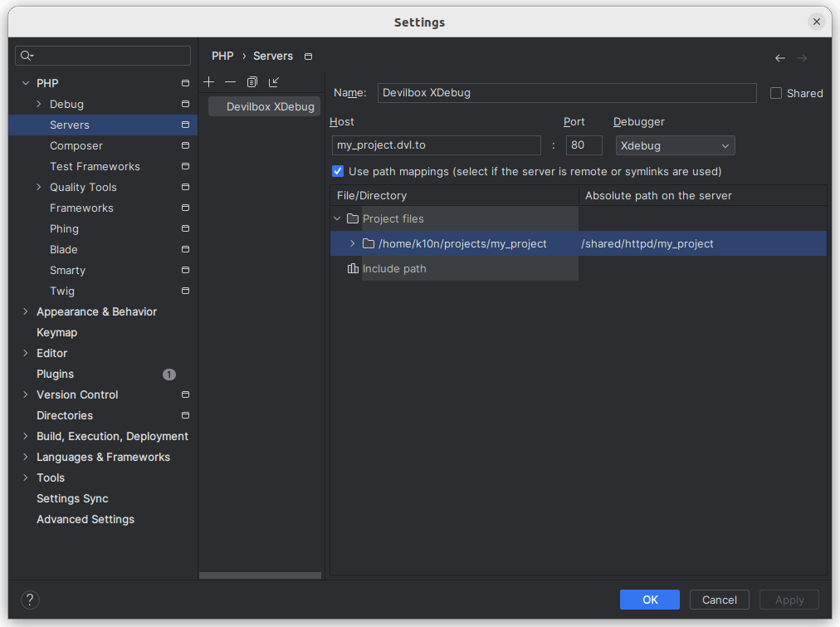Select Composer in settings tree
Screen dimensions: 840x627
76,145
